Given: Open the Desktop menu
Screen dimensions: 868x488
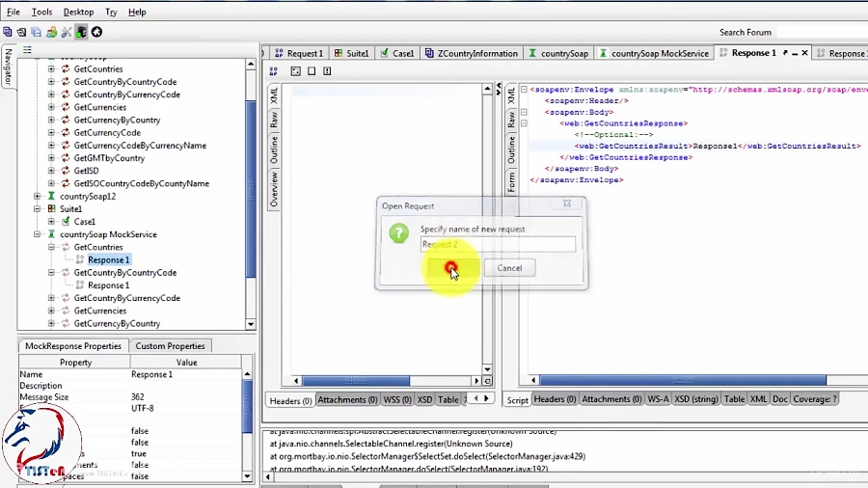Looking at the screenshot, I should point(79,12).
